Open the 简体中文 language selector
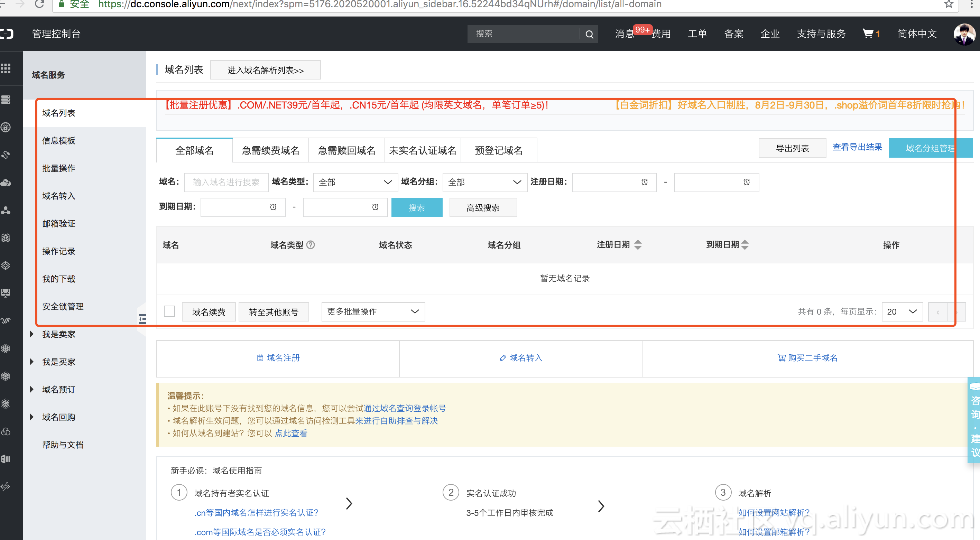This screenshot has height=540, width=980. coord(917,34)
